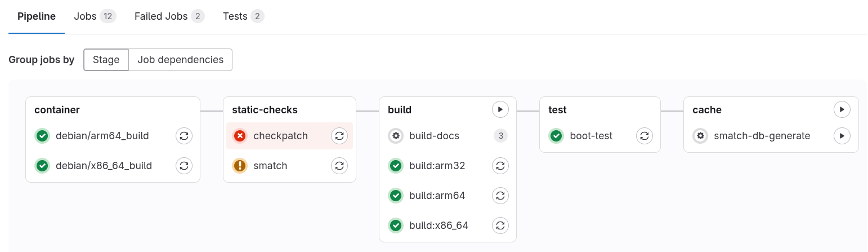Open the checkpatch job details
The height and width of the screenshot is (252, 868).
(280, 136)
